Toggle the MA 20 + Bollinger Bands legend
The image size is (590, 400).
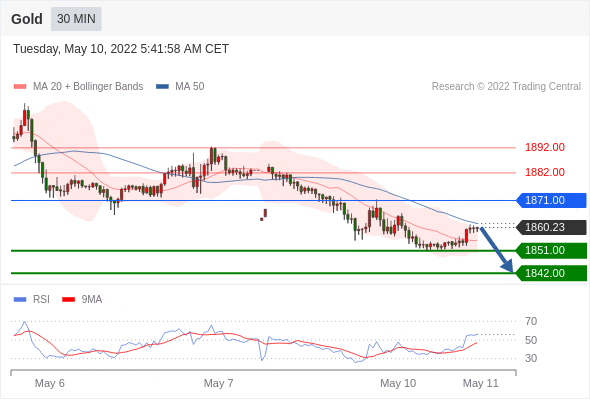coord(78,87)
